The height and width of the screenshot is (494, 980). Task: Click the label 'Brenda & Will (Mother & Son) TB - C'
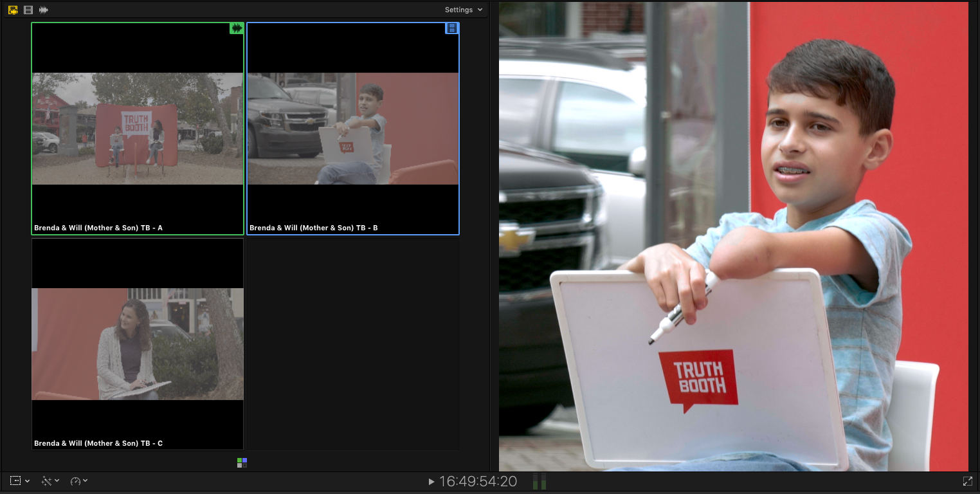point(98,443)
